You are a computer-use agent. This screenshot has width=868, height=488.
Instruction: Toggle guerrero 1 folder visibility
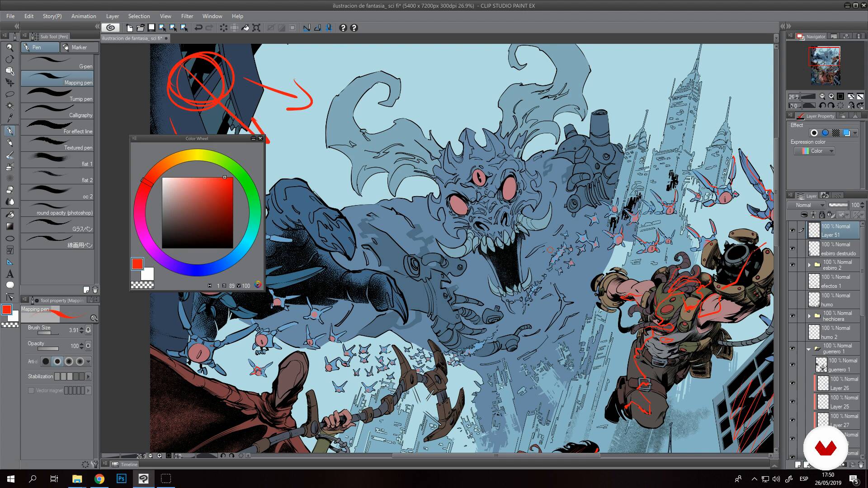coord(792,348)
